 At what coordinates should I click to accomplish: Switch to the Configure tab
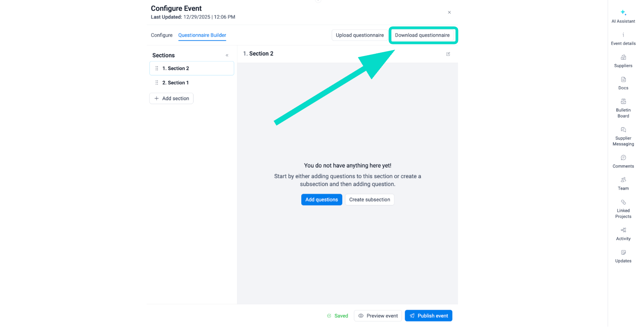[x=162, y=35]
